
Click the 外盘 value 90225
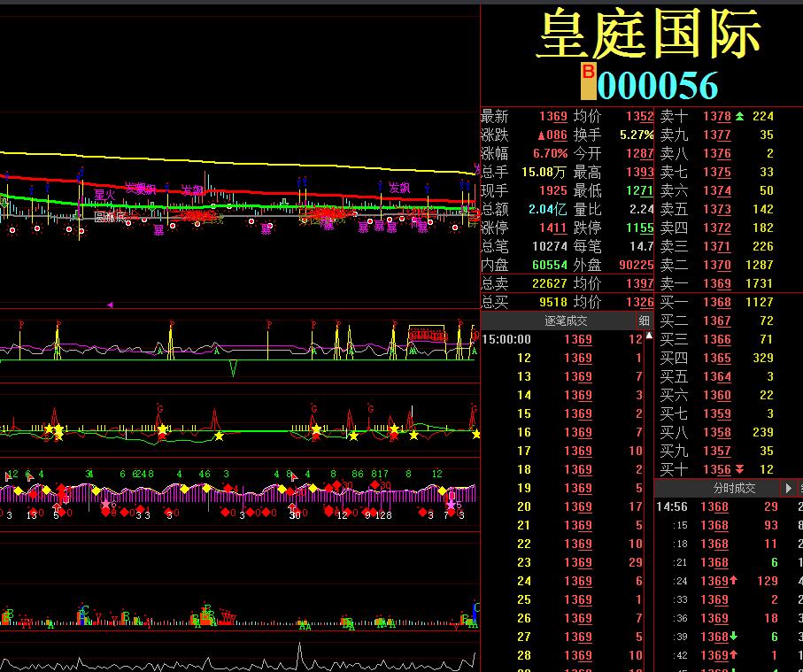636,266
